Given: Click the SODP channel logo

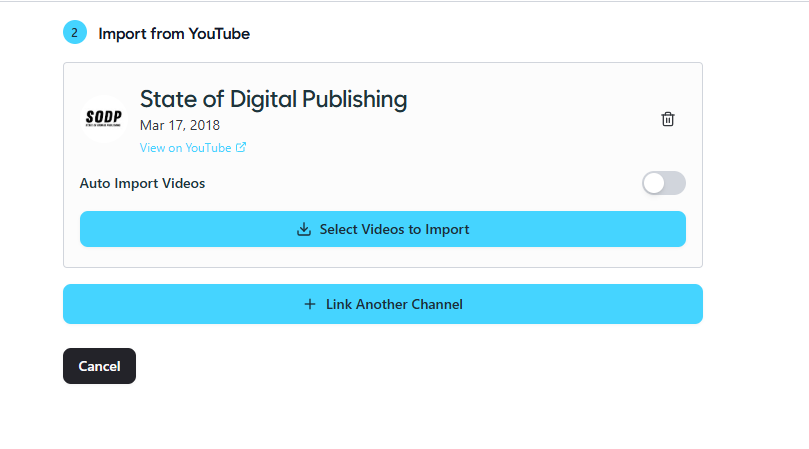Looking at the screenshot, I should pyautogui.click(x=103, y=119).
